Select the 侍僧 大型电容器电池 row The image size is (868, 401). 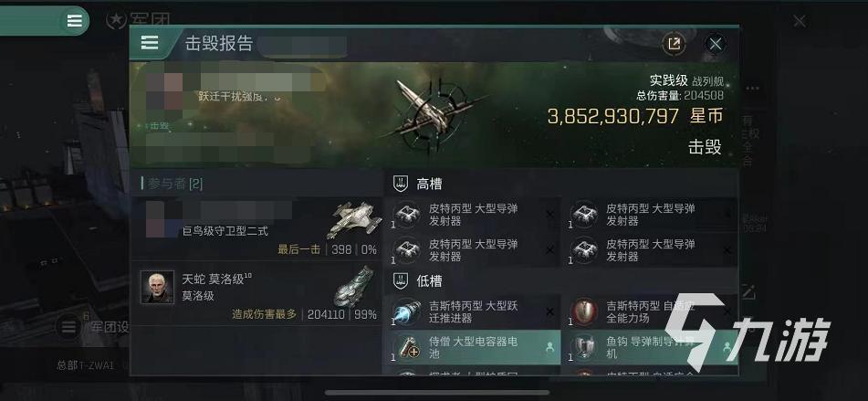tap(472, 348)
